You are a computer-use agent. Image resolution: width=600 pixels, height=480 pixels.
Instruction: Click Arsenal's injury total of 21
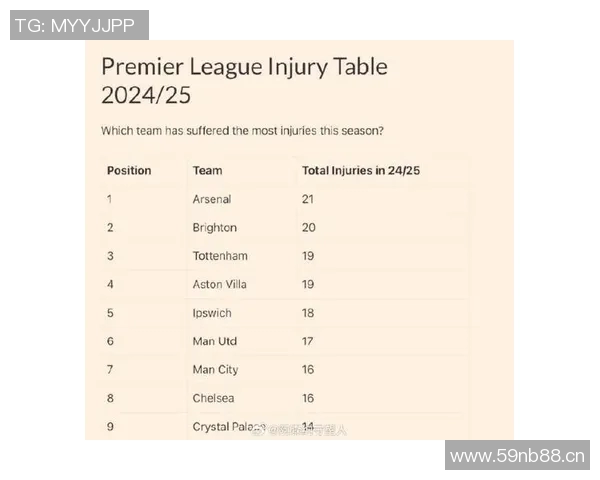[308, 199]
